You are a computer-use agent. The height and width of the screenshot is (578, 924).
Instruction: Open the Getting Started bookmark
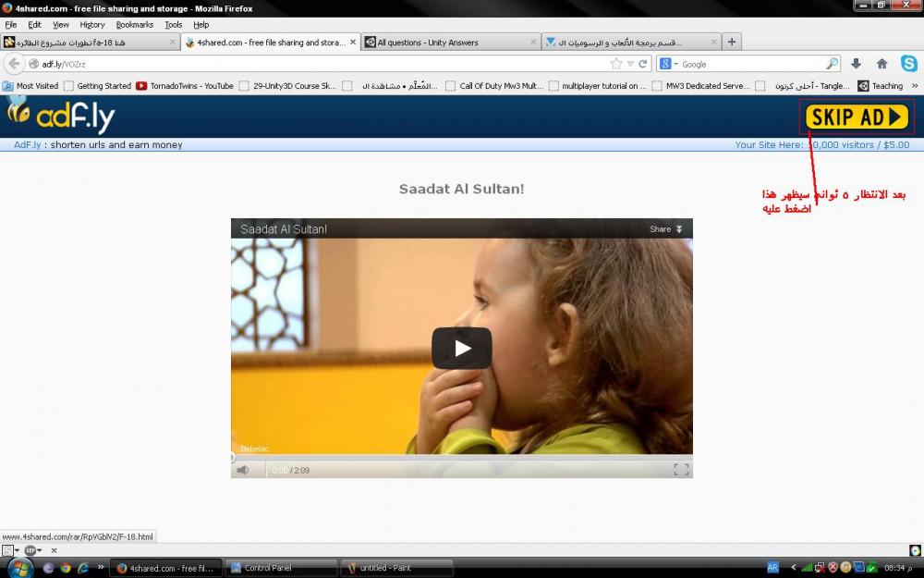97,86
